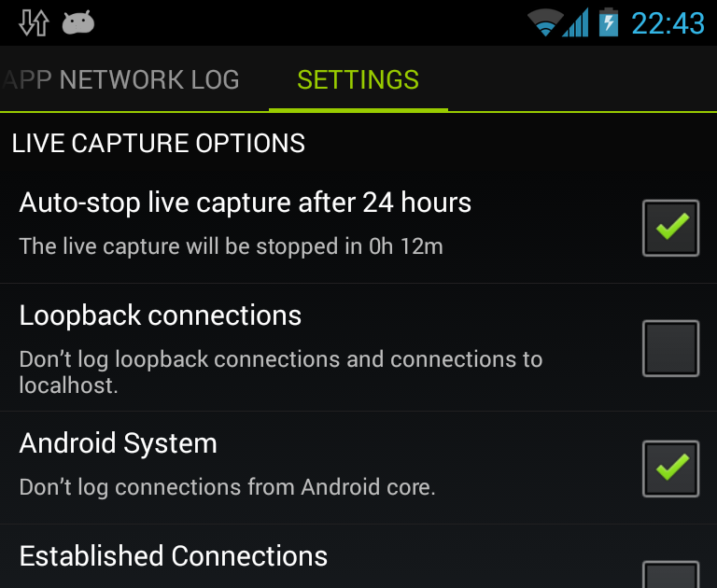
Task: Tap the charging battery icon
Action: [x=609, y=22]
